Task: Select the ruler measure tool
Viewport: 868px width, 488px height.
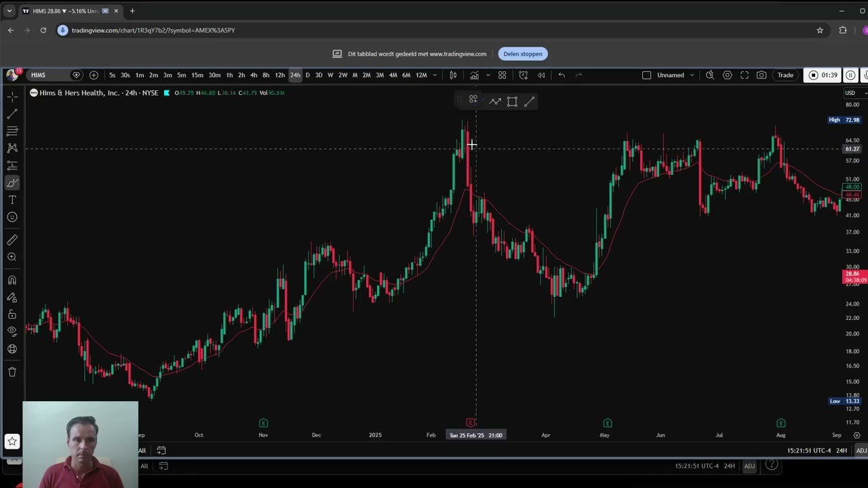Action: point(12,240)
